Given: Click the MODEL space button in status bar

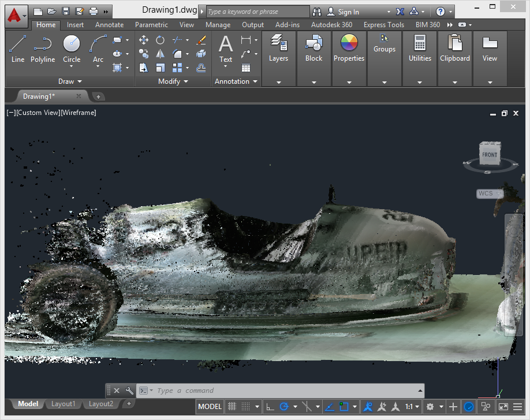Looking at the screenshot, I should [210, 407].
